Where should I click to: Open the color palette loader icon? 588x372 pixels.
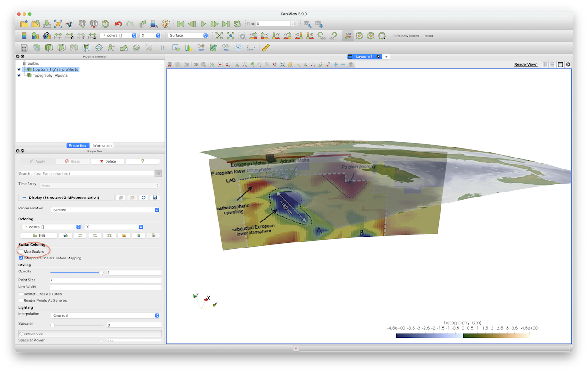[x=166, y=23]
